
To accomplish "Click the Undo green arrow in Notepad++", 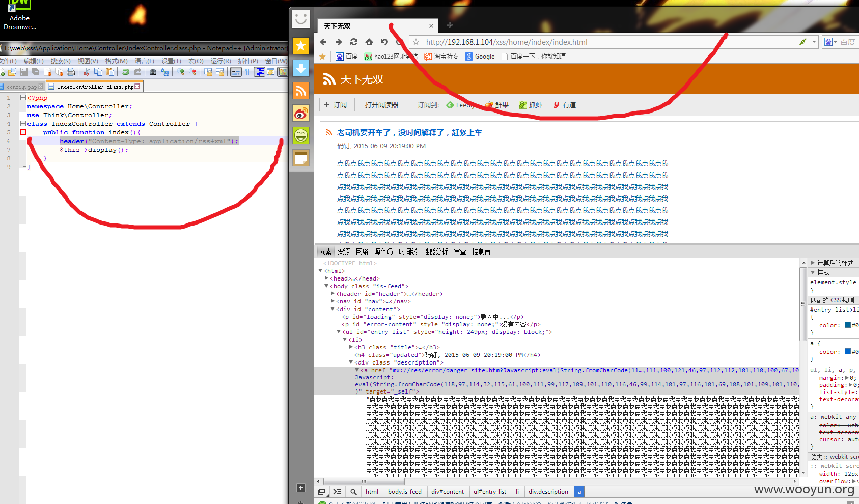I will [x=126, y=72].
